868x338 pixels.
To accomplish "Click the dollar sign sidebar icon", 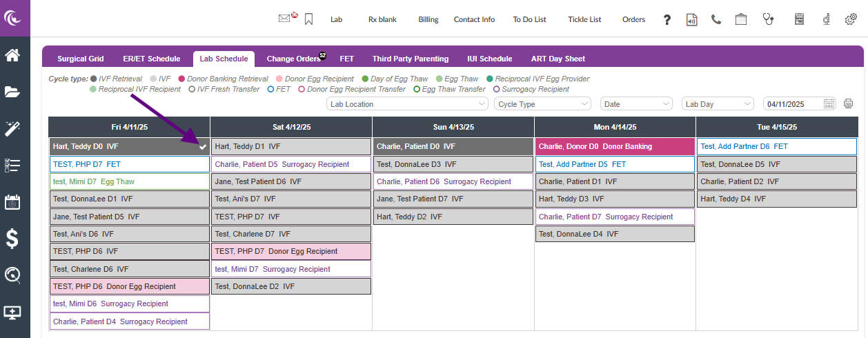I will (x=12, y=239).
